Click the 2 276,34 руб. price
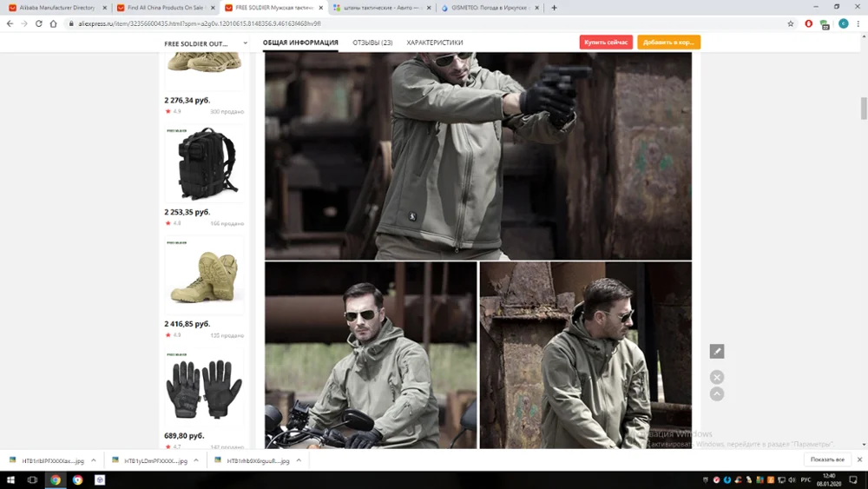 tap(187, 100)
